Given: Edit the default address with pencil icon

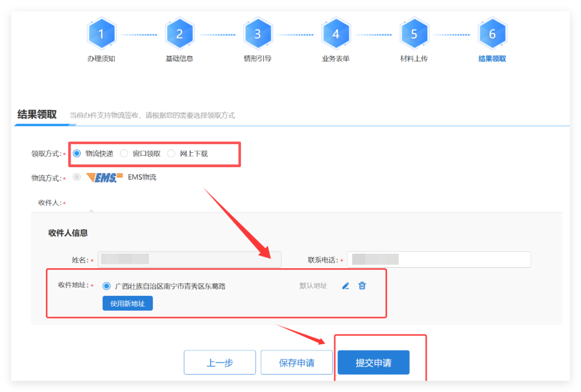Looking at the screenshot, I should [345, 286].
